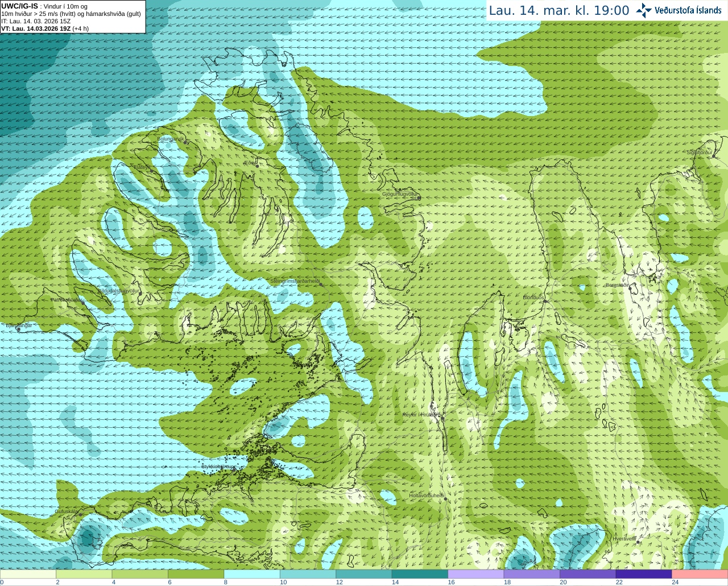The width and height of the screenshot is (728, 586).
Task: Click the Bergstaðir station marker
Action: pyautogui.click(x=630, y=288)
